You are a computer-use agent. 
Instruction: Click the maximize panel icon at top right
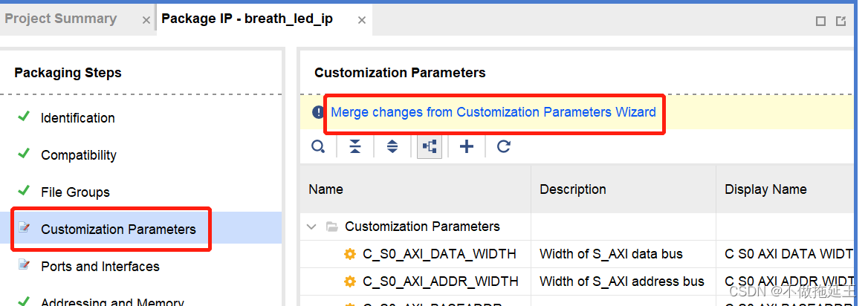pyautogui.click(x=821, y=21)
